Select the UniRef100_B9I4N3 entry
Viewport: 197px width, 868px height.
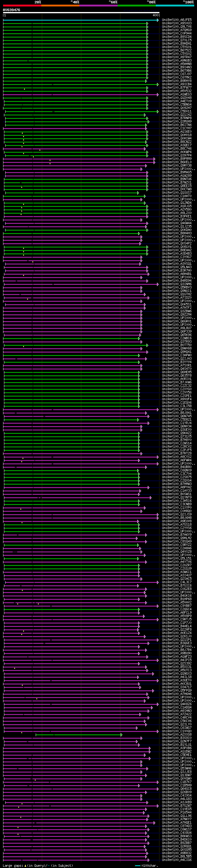[x=177, y=67]
